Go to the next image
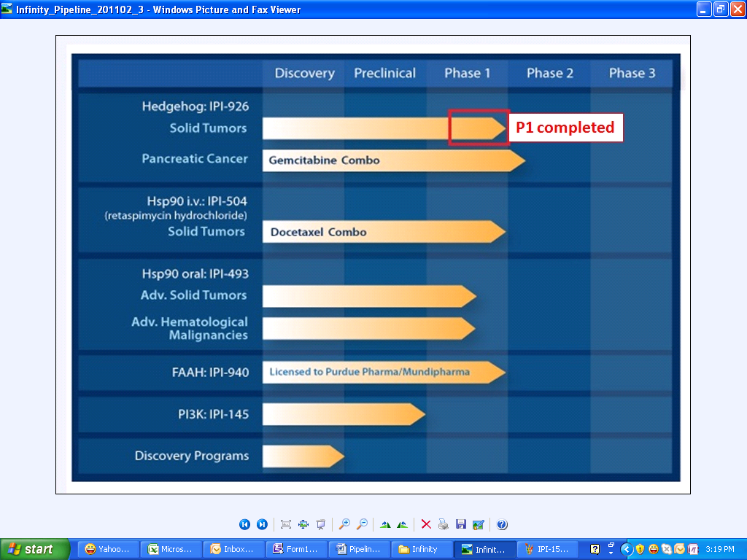 click(x=262, y=524)
